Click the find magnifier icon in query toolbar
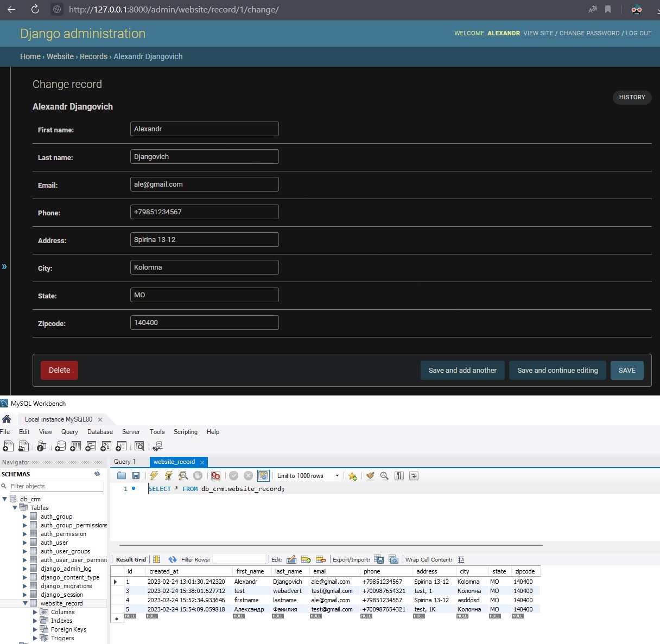660x644 pixels. [385, 476]
